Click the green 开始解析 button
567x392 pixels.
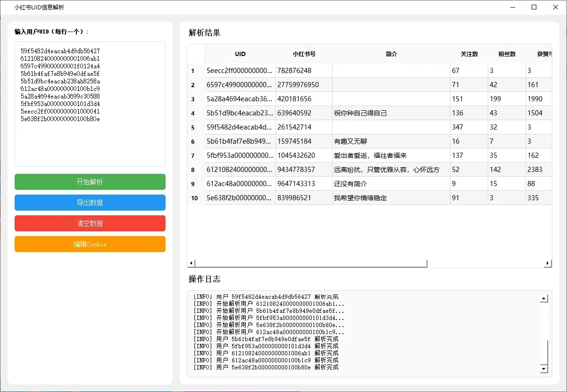click(x=90, y=182)
